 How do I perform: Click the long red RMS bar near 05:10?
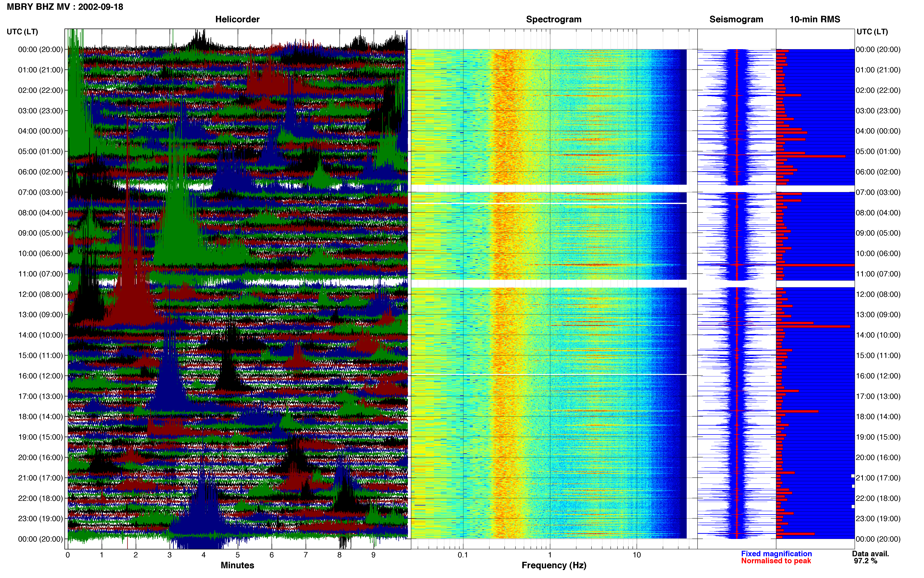coord(811,156)
